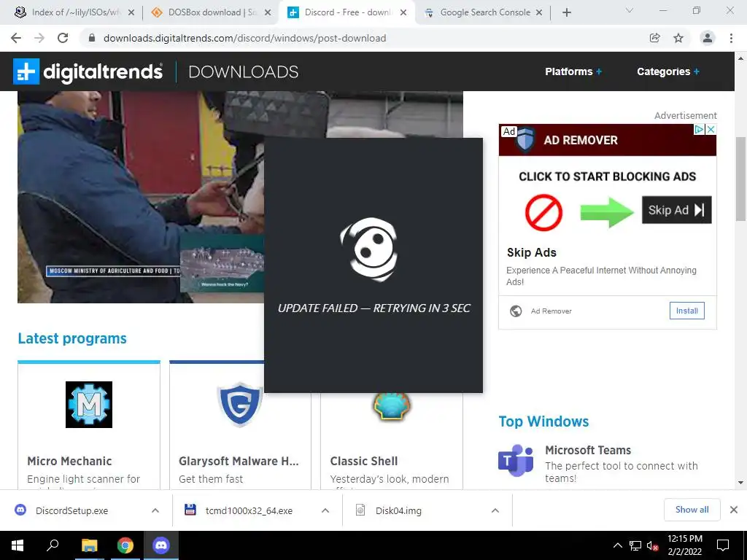Click the scrollbar down arrow
The height and width of the screenshot is (560, 747).
(740, 483)
